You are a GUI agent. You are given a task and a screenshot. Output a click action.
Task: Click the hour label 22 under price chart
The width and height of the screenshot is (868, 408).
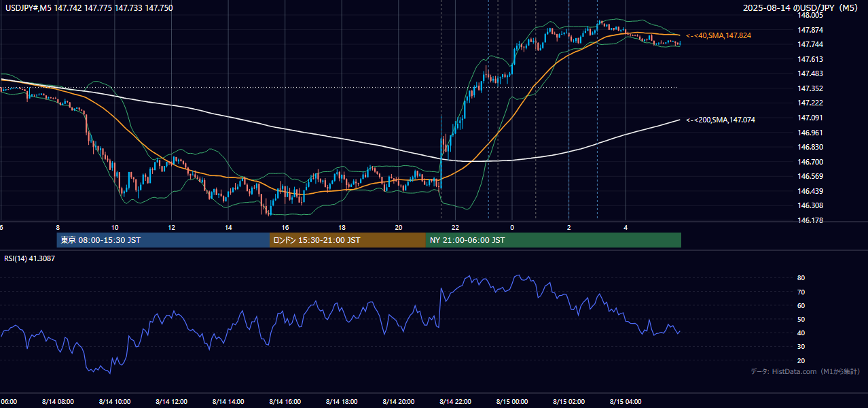[455, 227]
